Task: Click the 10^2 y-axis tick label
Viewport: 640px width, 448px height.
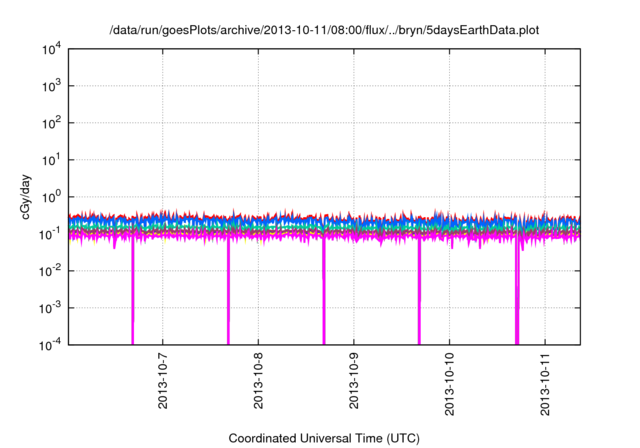Action: click(51, 123)
